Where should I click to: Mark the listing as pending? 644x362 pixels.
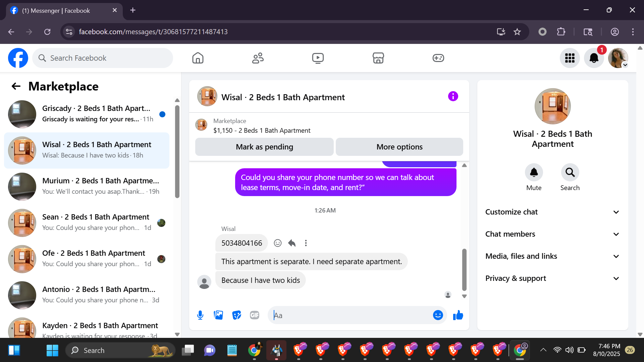[264, 147]
